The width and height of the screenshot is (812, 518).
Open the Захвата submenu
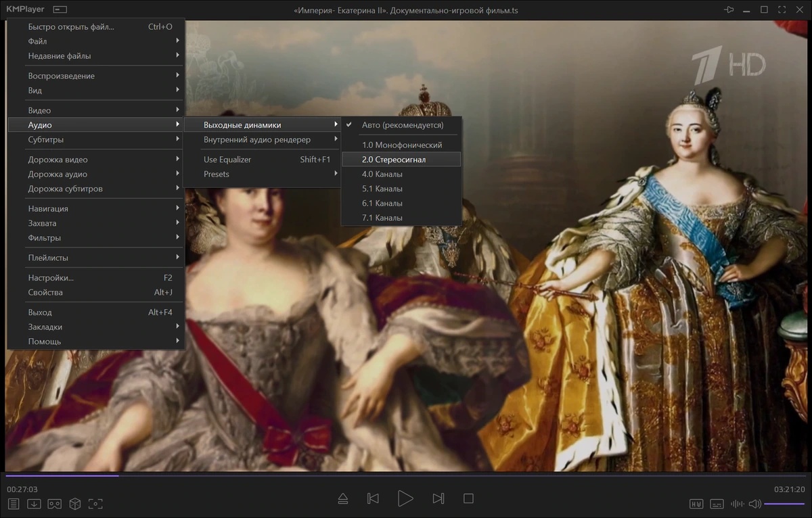coord(95,223)
